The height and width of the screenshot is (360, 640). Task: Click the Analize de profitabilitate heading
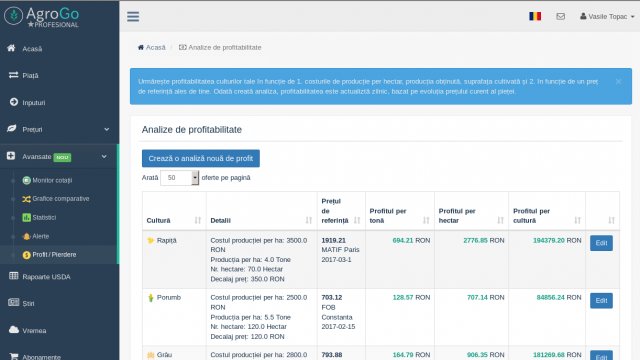192,129
